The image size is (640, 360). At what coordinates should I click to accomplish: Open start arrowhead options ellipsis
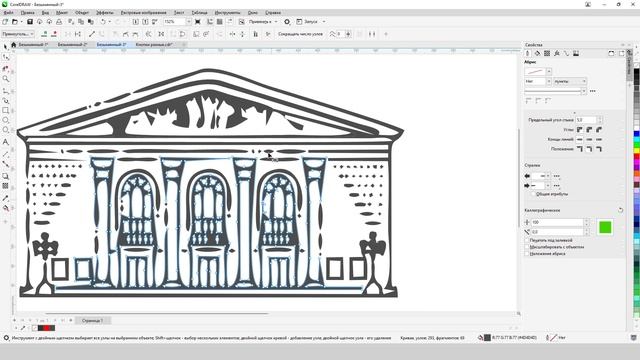(557, 176)
